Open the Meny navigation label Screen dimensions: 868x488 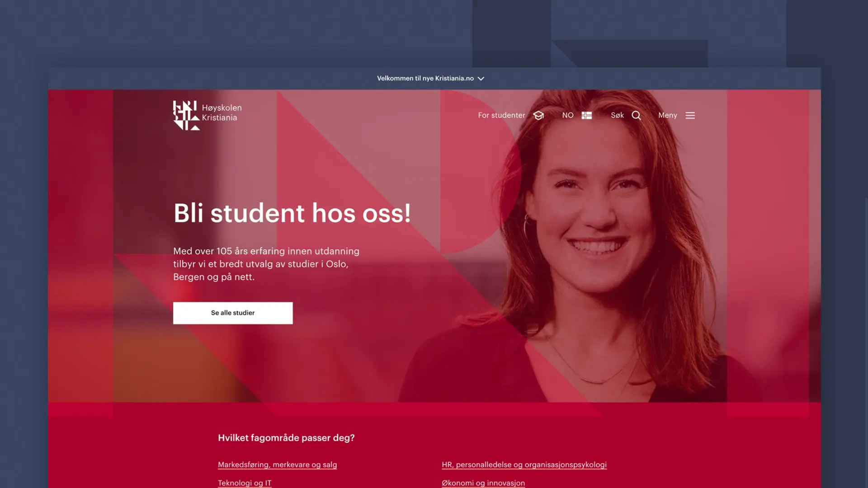click(x=668, y=115)
